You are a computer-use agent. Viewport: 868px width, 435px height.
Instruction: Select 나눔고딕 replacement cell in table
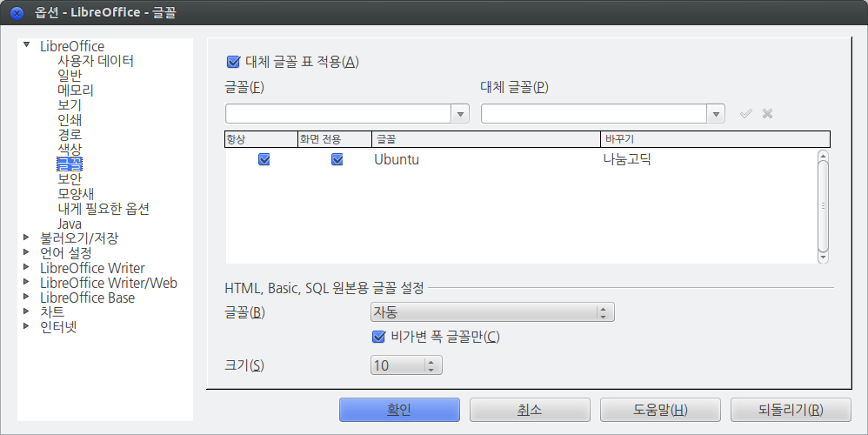[x=627, y=159]
